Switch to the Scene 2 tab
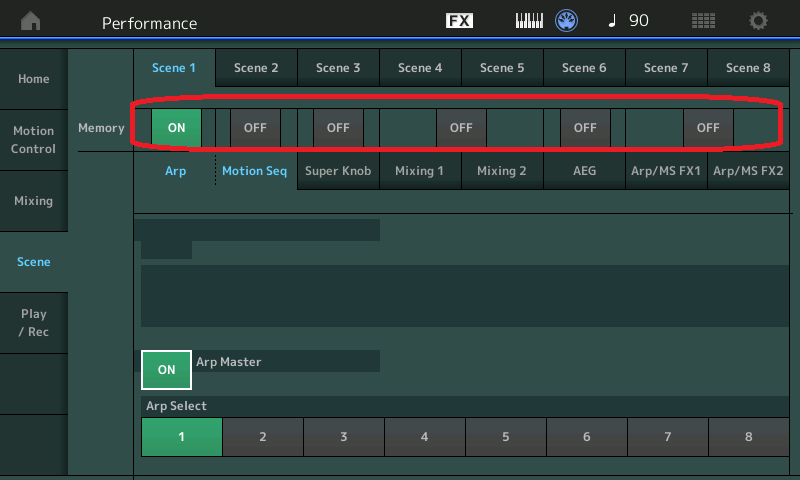800x480 pixels. click(256, 68)
